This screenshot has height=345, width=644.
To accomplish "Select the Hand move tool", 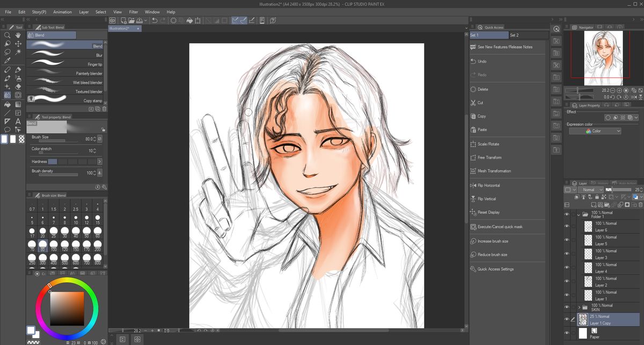I will [18, 35].
